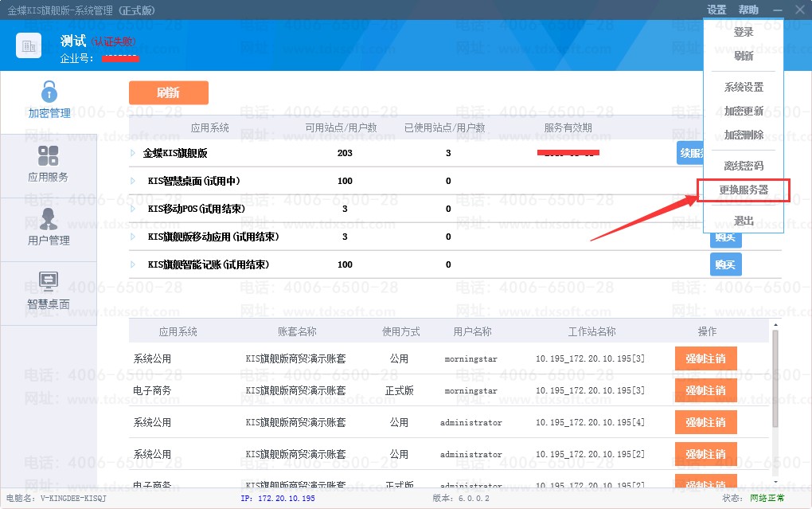Select 离线密码 menu entry

pyautogui.click(x=744, y=166)
